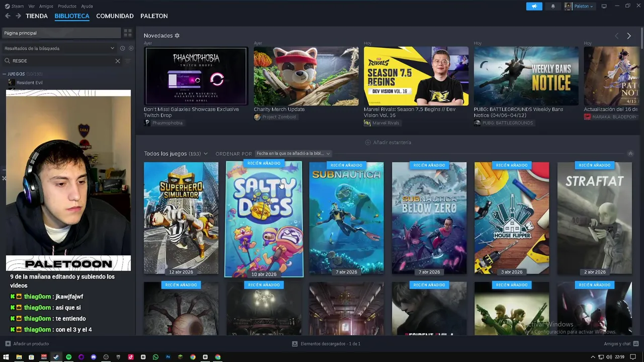644x362 pixels.
Task: Click the Steam taskbar icon
Action: tap(56, 357)
